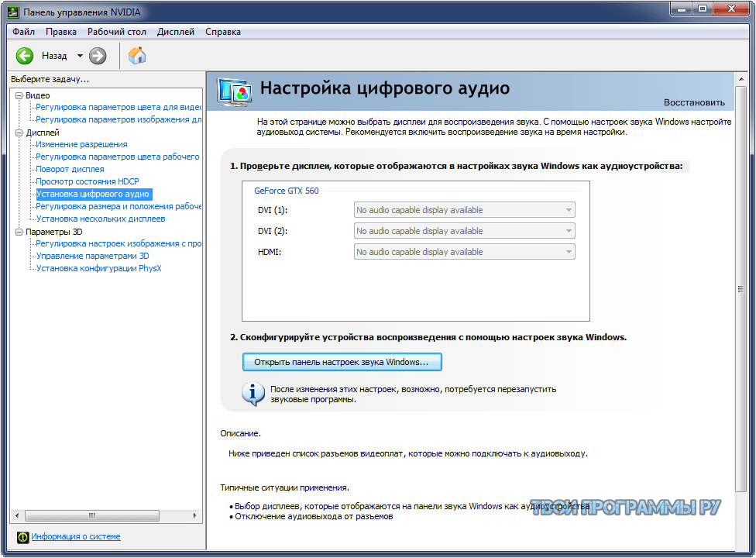Click the System Information icon at bottom-left

coord(22,537)
